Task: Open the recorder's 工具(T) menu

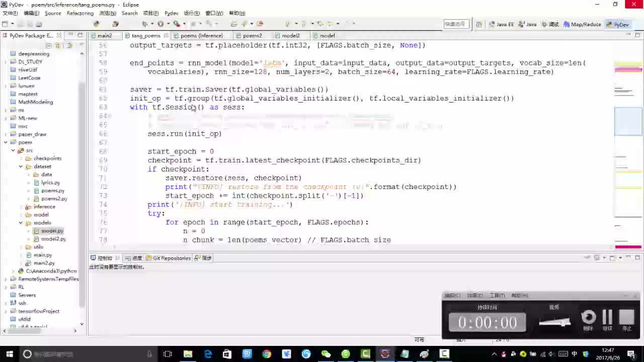Action: 497,296
